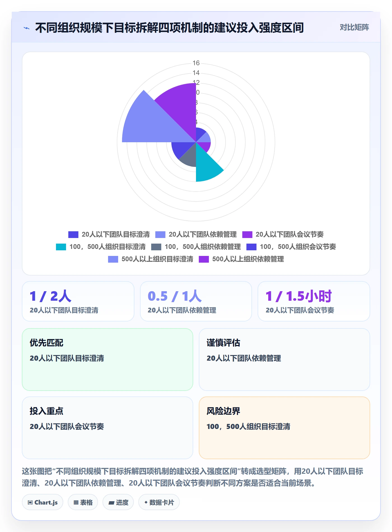This screenshot has width=392, height=532.
Task: Toggle legend swatch for 100，500人组织会议节奏
Action: 251,247
